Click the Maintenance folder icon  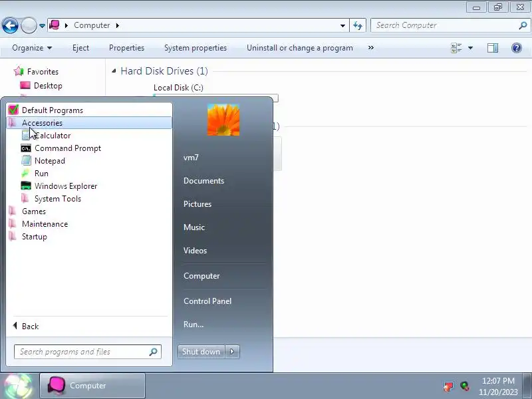point(12,224)
